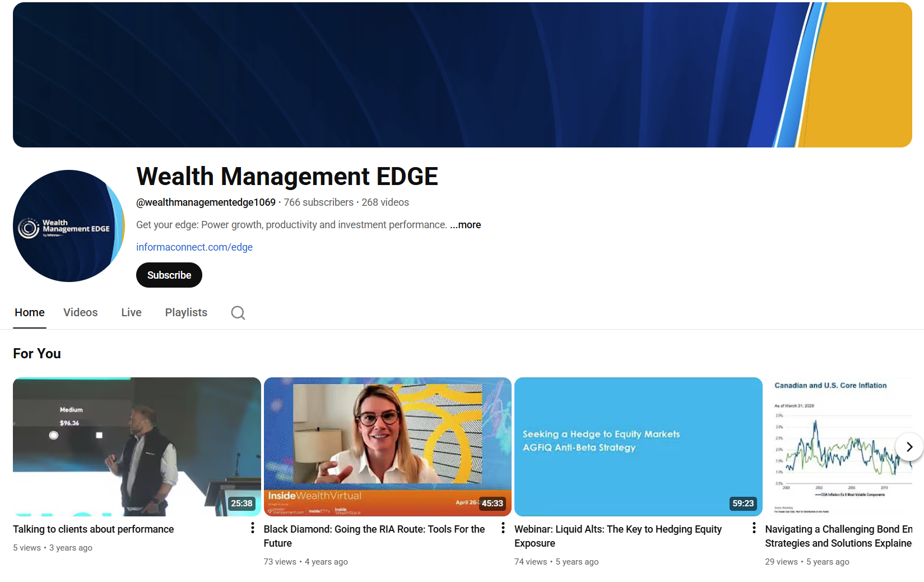Click the Navigating a Challenging Bond video title
This screenshot has height=582, width=924.
[838, 536]
